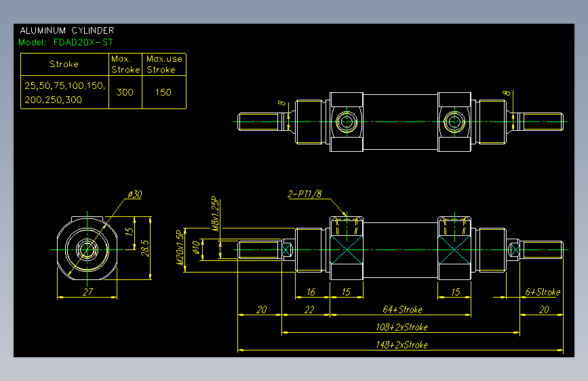The width and height of the screenshot is (588, 381).
Task: Select the 64+Stroke dimension
Action: [402, 309]
